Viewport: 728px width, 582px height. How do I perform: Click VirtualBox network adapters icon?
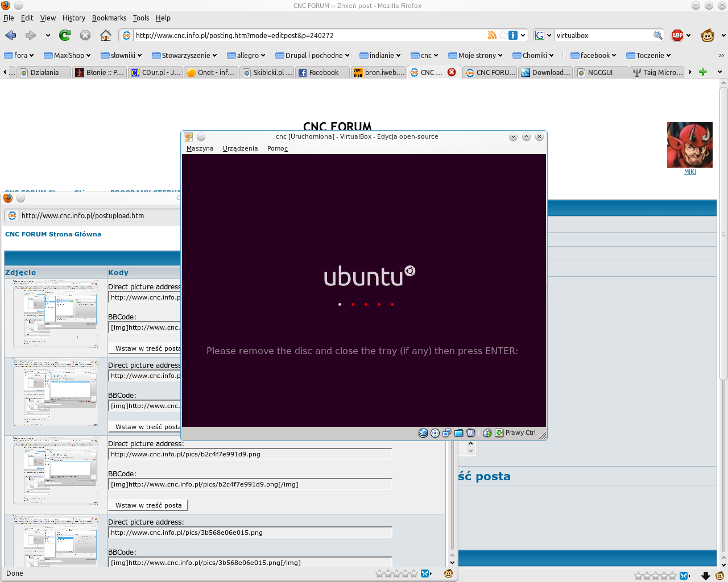point(447,433)
